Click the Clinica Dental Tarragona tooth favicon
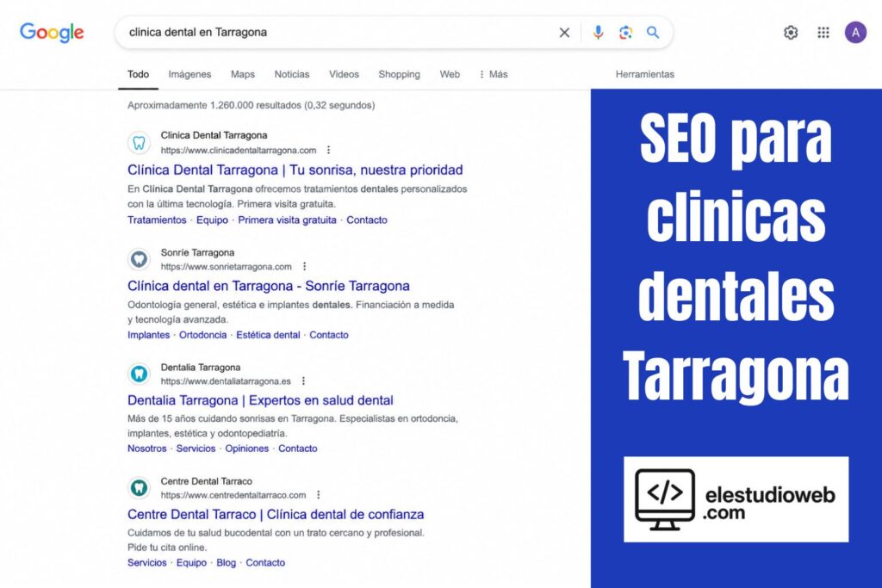This screenshot has width=882, height=588. point(139,143)
